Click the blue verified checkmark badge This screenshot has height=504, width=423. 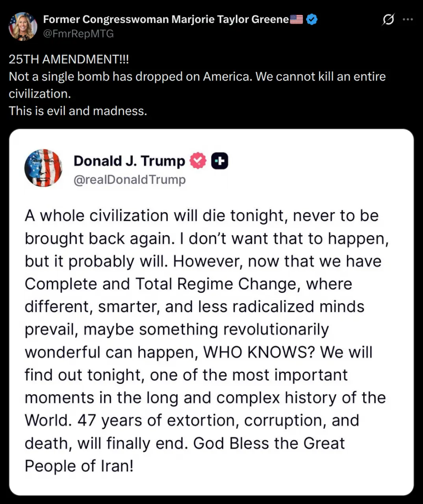point(312,19)
